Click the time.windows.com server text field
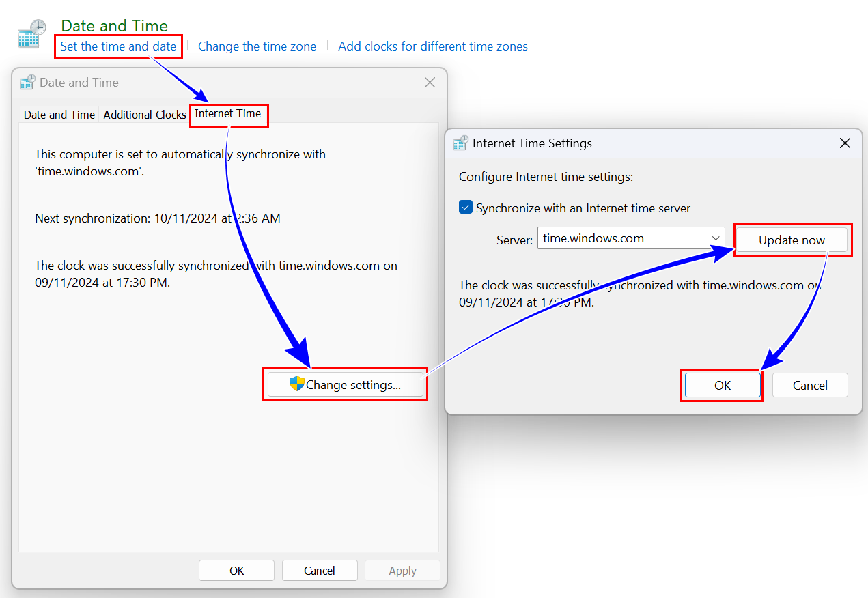 pos(621,238)
